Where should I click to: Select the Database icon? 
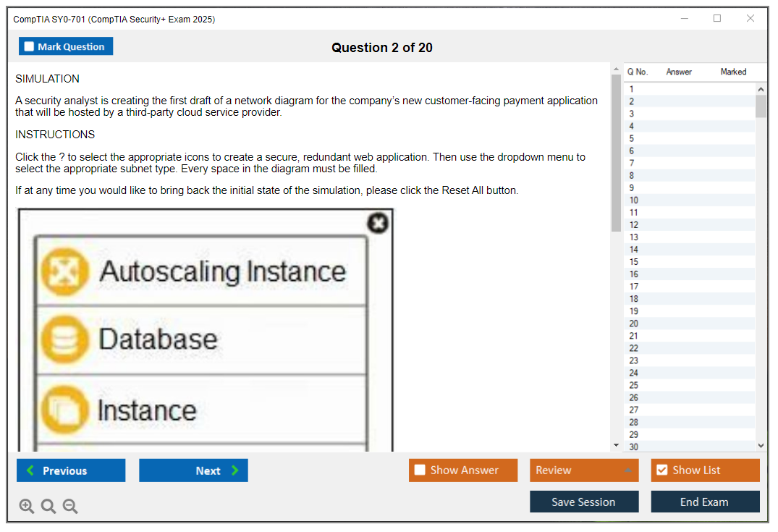pyautogui.click(x=64, y=339)
